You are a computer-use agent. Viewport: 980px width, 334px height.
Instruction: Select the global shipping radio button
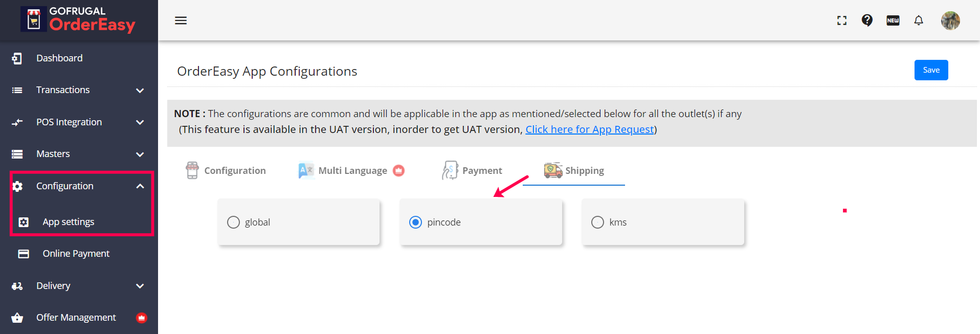(233, 222)
